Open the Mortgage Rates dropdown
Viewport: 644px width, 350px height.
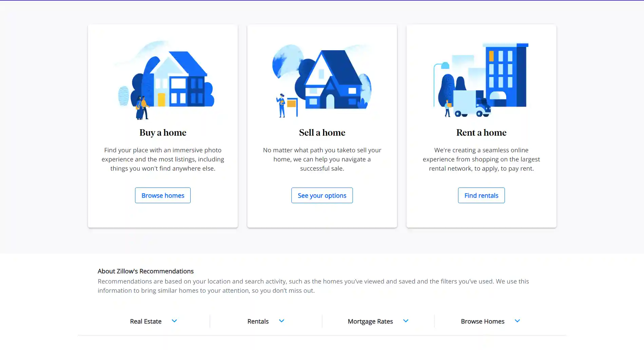tap(405, 321)
